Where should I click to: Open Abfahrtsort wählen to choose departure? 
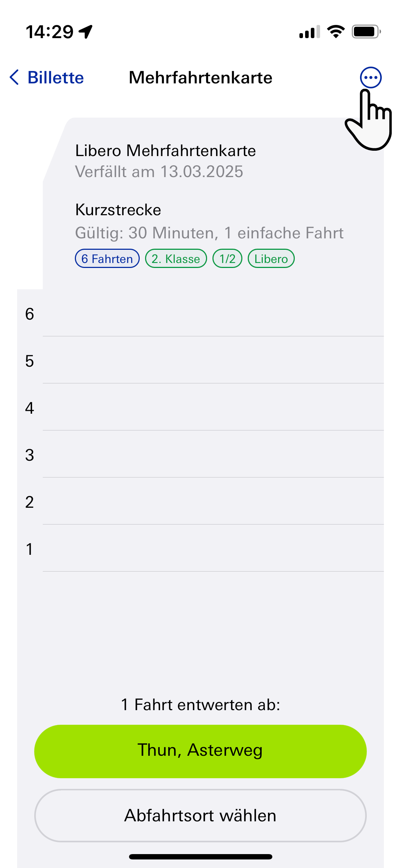(x=200, y=815)
